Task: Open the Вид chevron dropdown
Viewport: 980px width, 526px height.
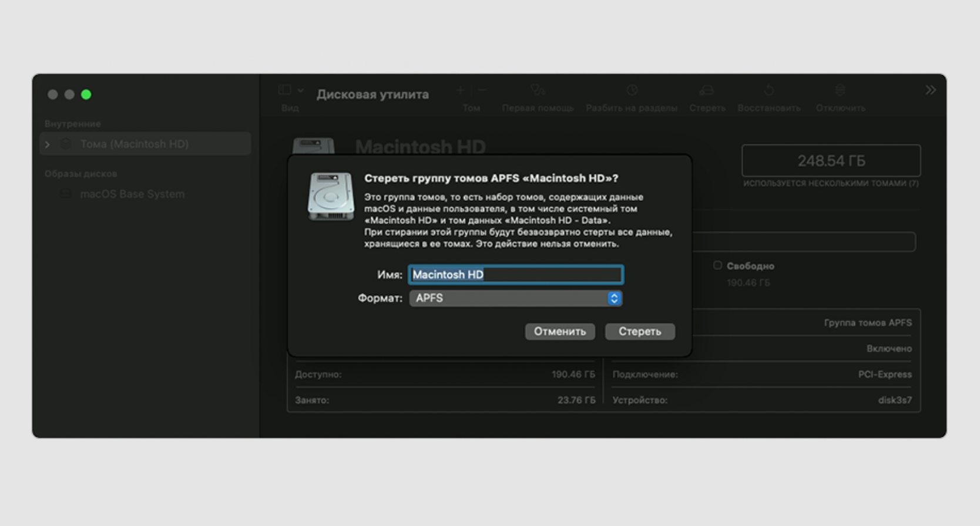Action: (301, 90)
